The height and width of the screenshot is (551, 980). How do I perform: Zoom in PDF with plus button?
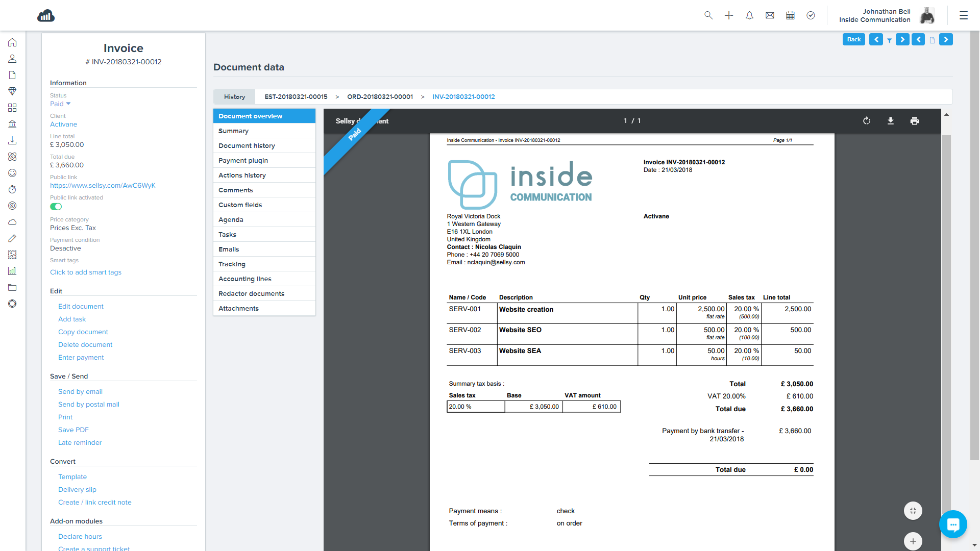[x=913, y=541]
